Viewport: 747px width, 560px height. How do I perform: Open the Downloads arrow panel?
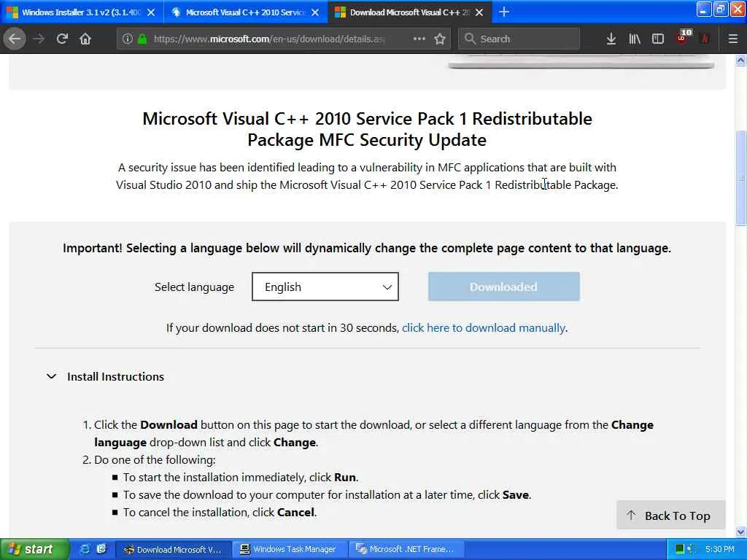(x=611, y=39)
